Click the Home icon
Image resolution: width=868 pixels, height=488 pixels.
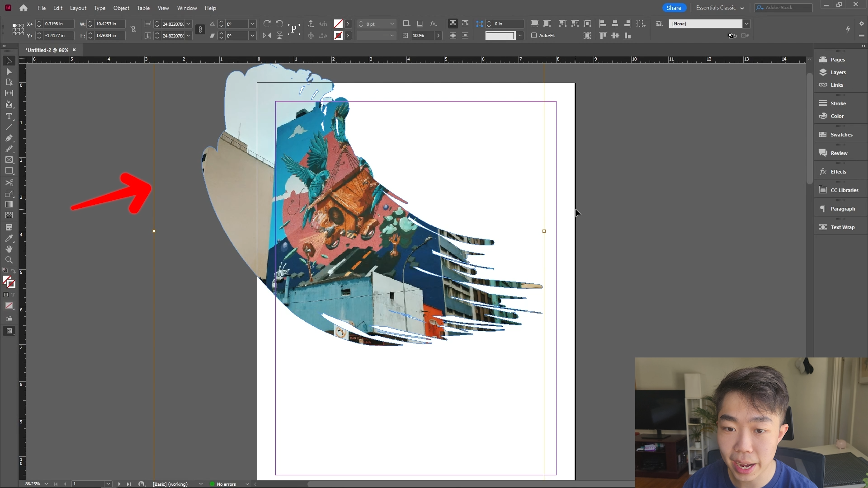(x=24, y=8)
